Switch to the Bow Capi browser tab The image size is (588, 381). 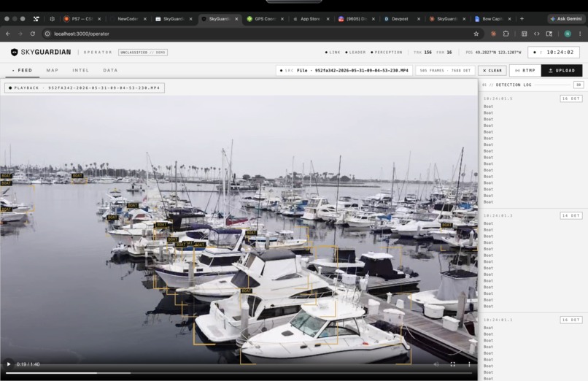tap(492, 19)
